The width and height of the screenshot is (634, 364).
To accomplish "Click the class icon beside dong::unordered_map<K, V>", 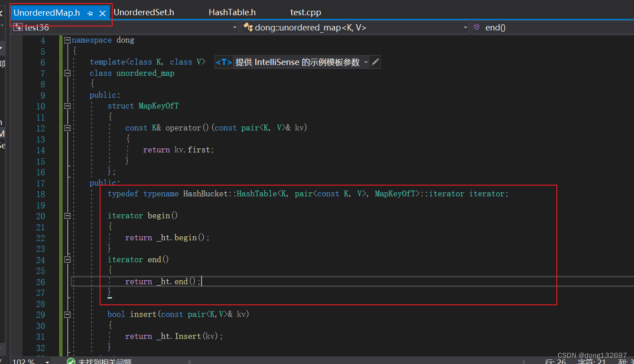I will 248,27.
